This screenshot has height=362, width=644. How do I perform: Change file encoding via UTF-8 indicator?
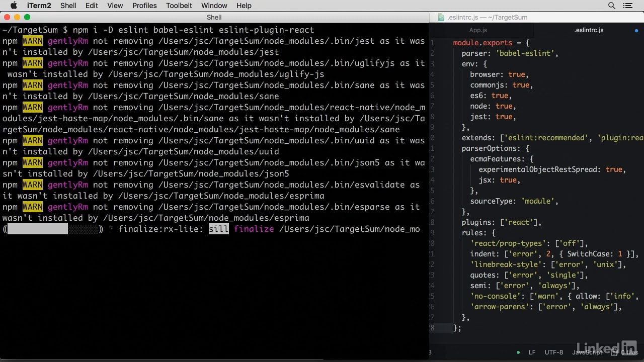[x=554, y=352]
